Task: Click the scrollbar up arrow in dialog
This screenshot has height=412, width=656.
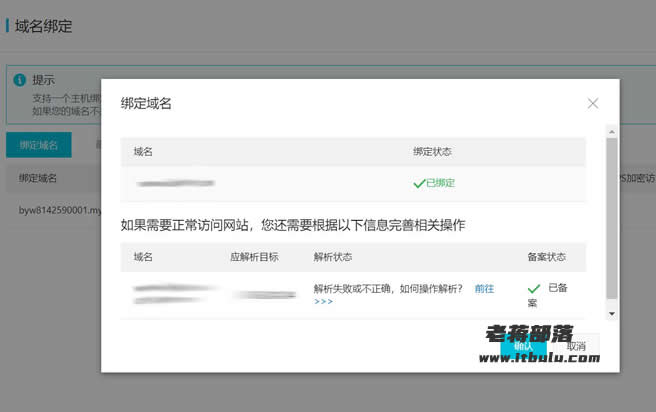Action: 612,132
